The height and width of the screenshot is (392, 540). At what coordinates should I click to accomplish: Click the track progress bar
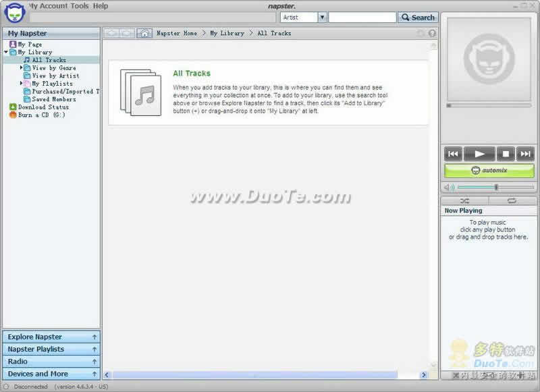pos(489,105)
